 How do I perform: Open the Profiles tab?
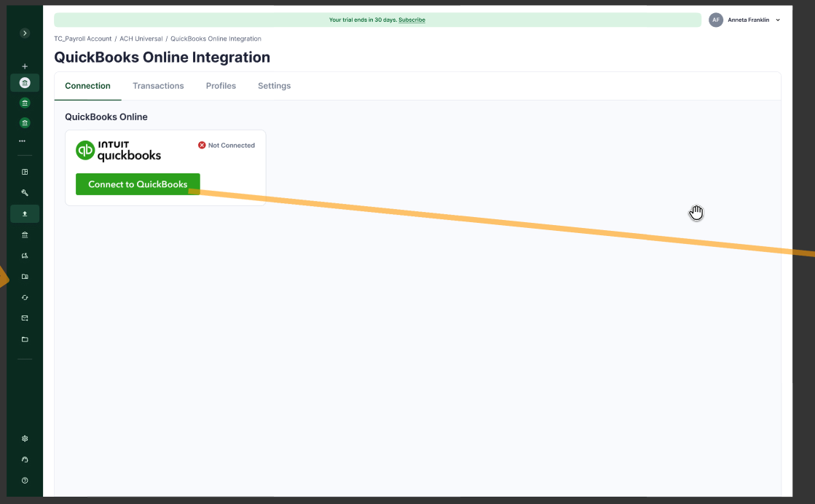click(x=221, y=86)
